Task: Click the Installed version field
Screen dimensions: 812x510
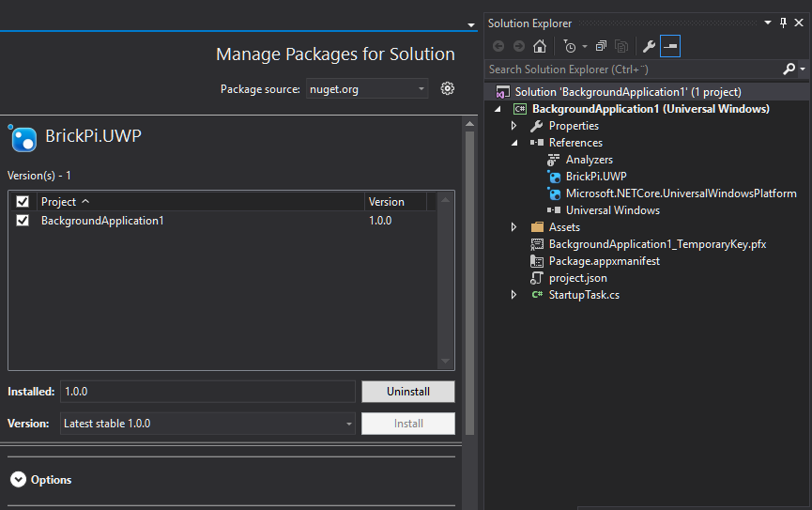Action: coord(207,392)
